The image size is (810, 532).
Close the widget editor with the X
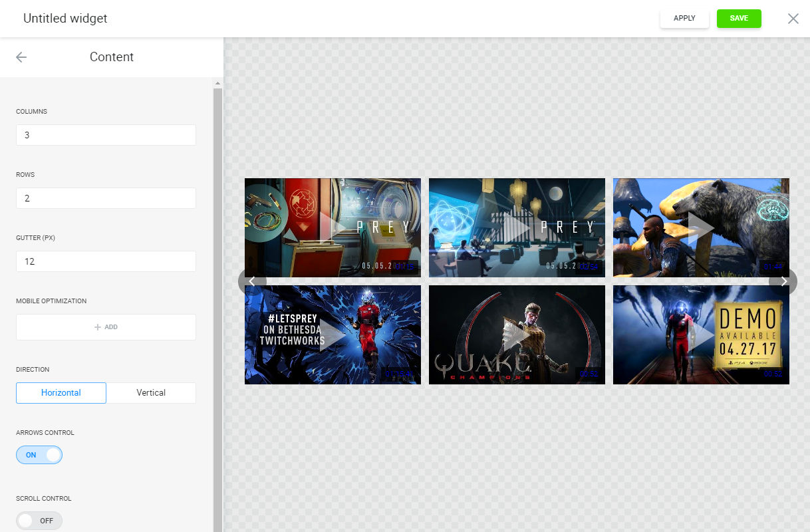pos(793,19)
